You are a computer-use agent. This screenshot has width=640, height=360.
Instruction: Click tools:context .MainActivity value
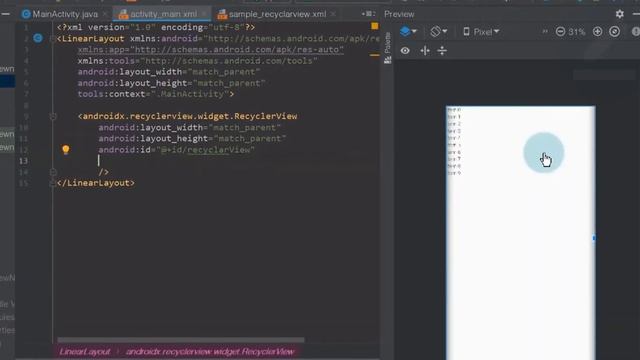[x=190, y=94]
